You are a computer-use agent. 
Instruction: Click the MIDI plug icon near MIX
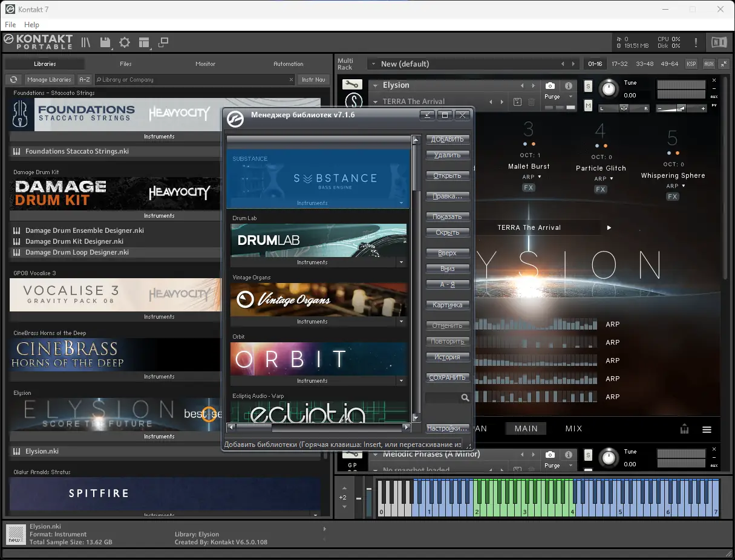point(684,429)
